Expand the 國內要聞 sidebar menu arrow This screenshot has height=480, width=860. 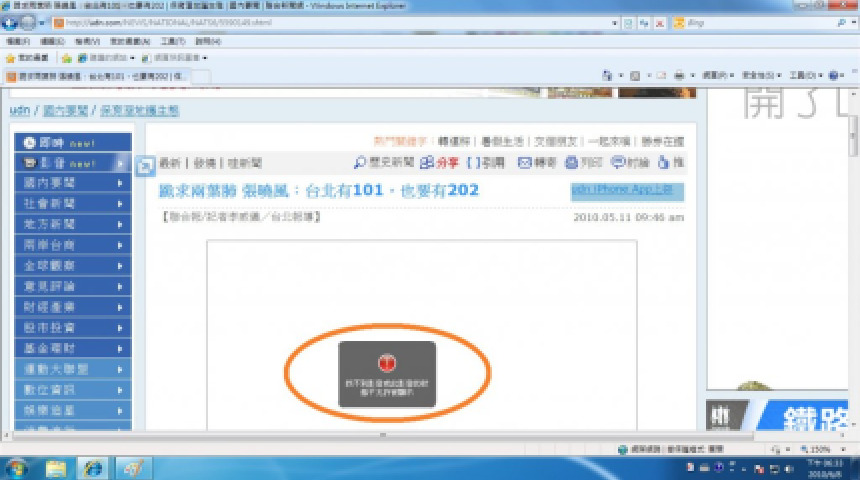coord(120,183)
